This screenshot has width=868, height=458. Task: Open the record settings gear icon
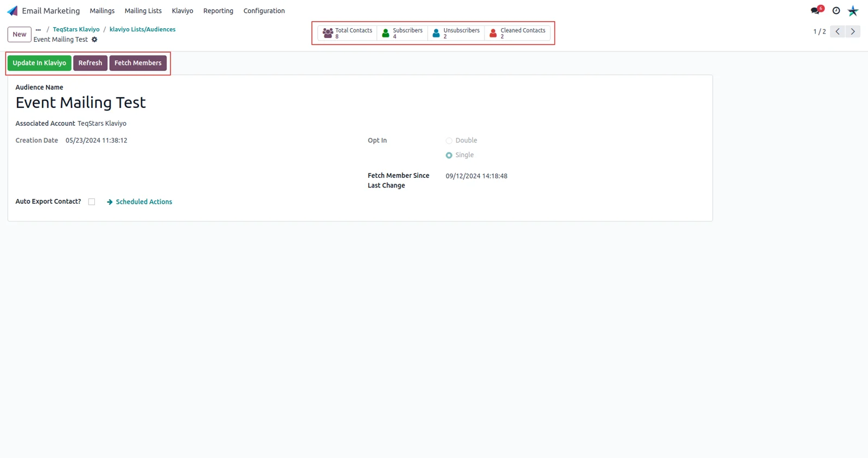pos(94,40)
